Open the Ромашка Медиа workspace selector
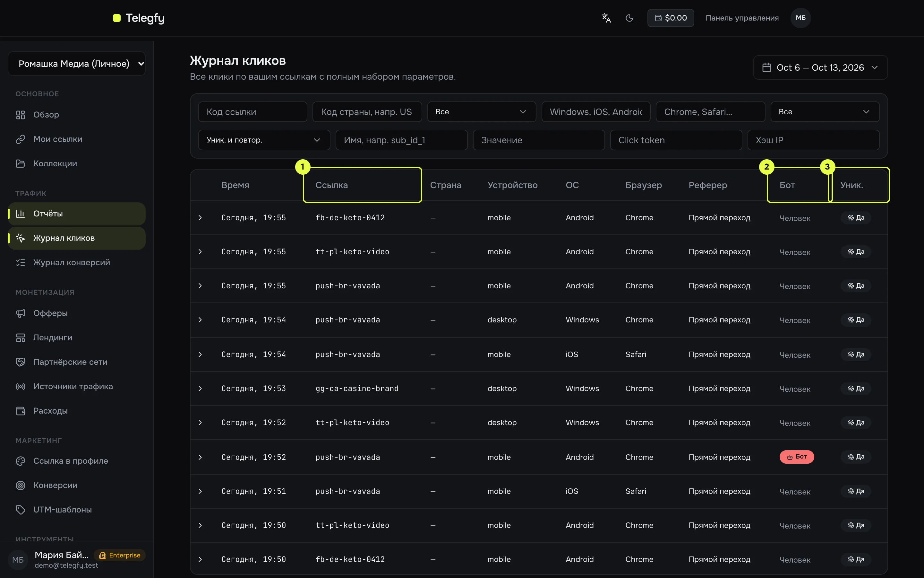The width and height of the screenshot is (924, 578). (x=77, y=64)
